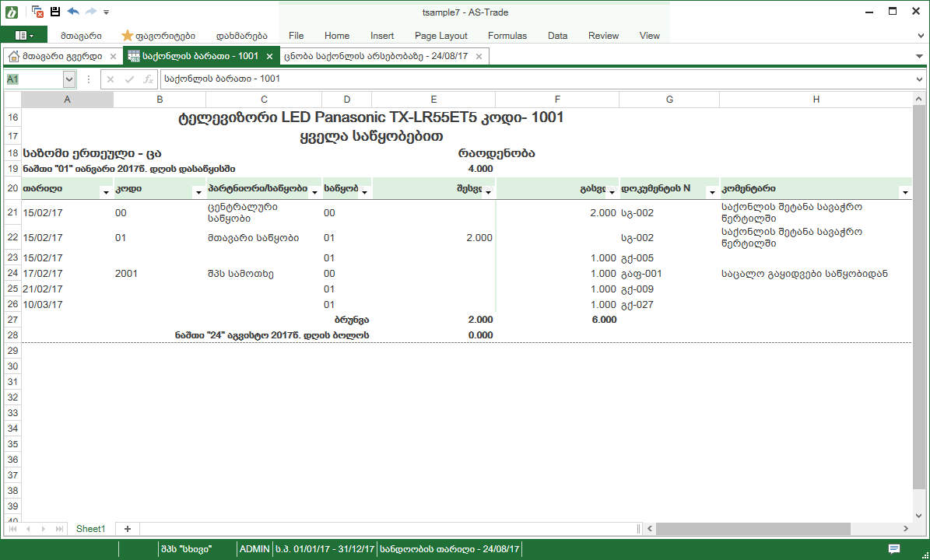Switch to the Data ribbon tab
Screen dimensions: 930x560
(x=557, y=36)
